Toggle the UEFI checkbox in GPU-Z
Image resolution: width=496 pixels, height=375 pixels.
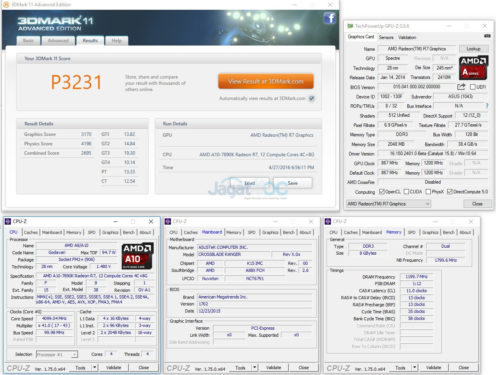pyautogui.click(x=472, y=87)
